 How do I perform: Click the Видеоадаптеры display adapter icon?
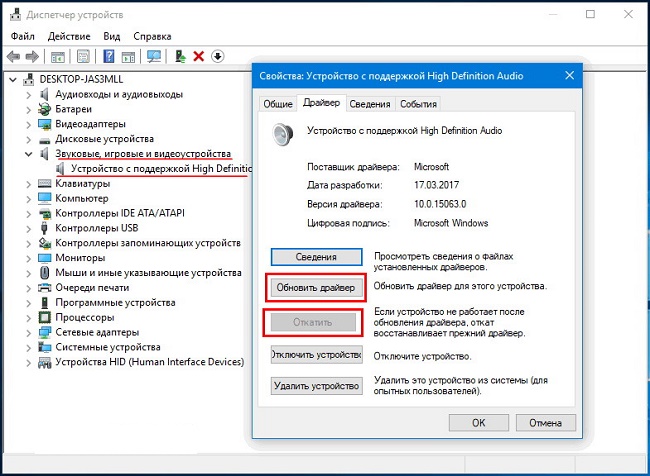44,124
